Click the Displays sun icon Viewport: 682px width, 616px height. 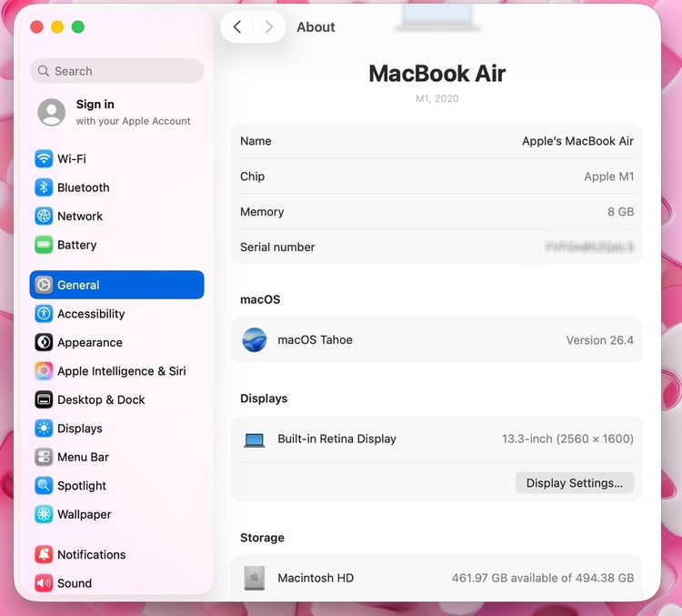coord(44,429)
